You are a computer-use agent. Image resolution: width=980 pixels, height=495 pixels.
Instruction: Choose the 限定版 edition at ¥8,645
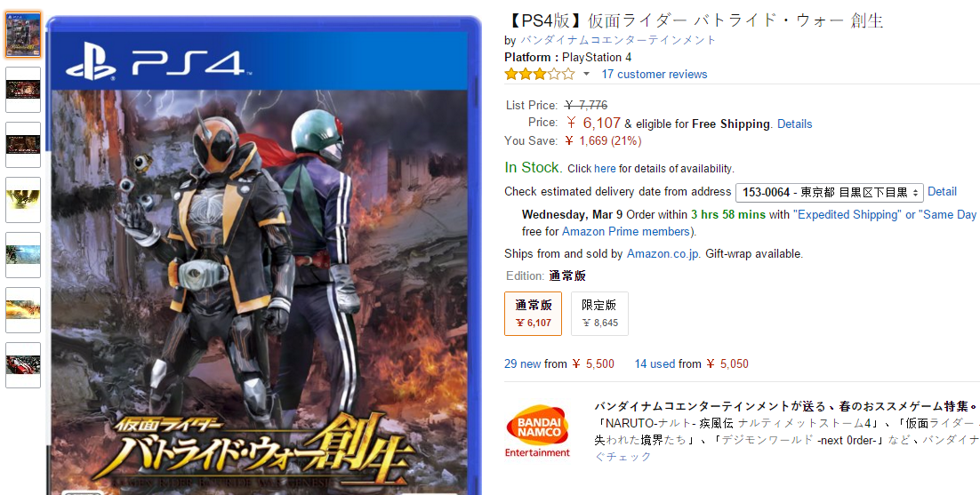pyautogui.click(x=599, y=314)
